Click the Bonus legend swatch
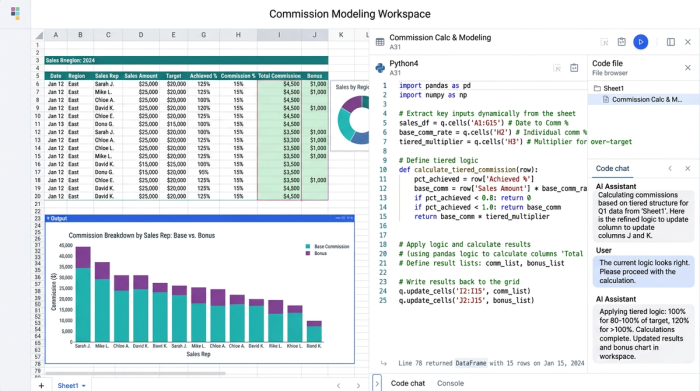700x391 pixels. [308, 254]
